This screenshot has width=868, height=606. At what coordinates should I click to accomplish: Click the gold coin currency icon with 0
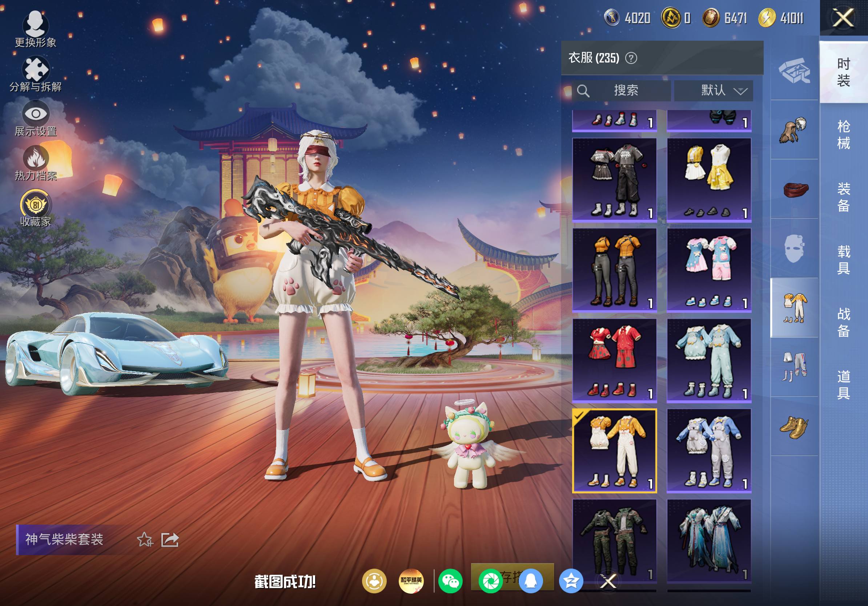click(670, 18)
